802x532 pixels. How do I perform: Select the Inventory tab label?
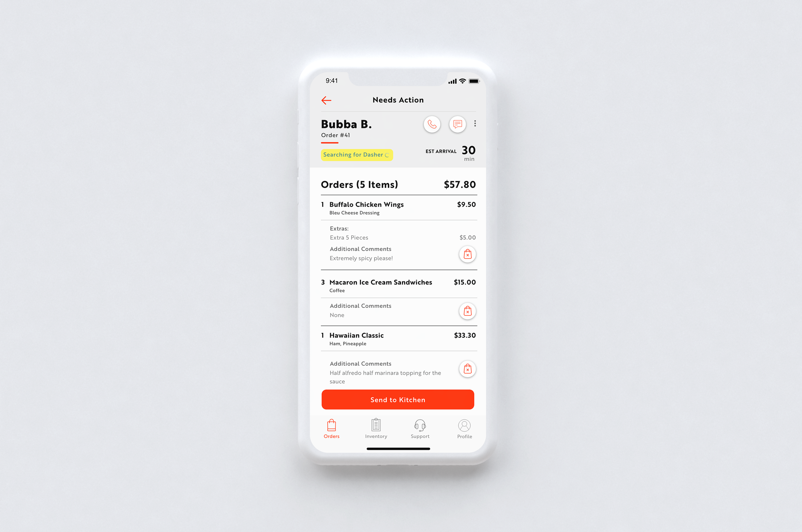376,435
